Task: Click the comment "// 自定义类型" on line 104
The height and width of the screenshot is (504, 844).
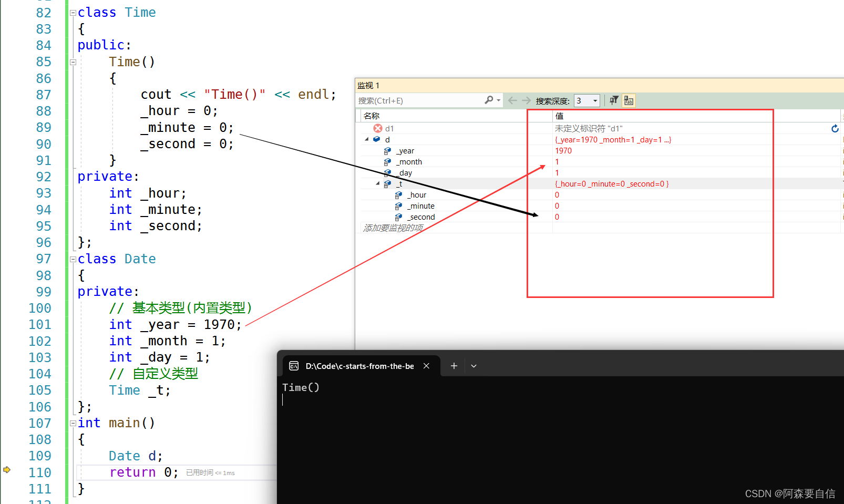Action: [153, 374]
